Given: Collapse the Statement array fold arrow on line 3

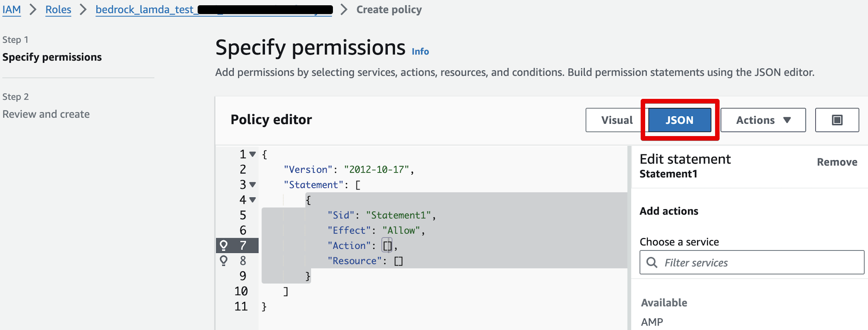Looking at the screenshot, I should click(x=253, y=185).
